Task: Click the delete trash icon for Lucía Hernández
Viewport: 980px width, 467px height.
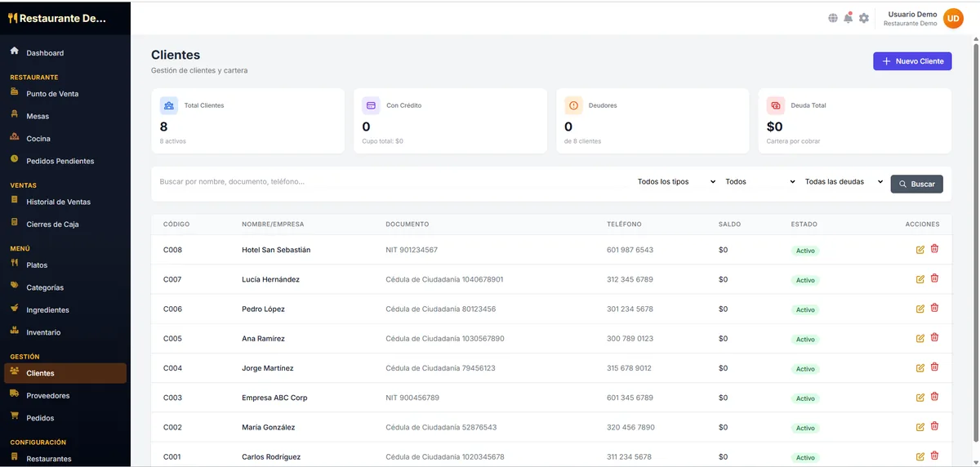Action: [934, 278]
